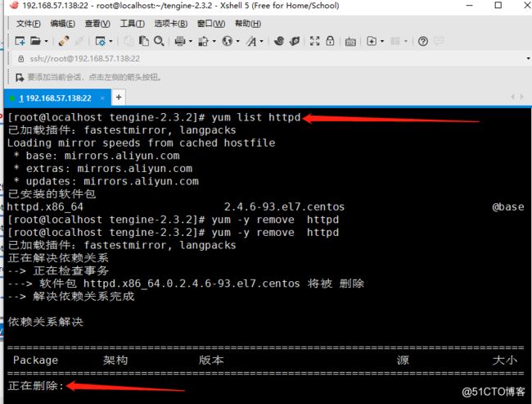Click the globe encoding icon
The width and height of the screenshot is (532, 404).
(x=228, y=41)
